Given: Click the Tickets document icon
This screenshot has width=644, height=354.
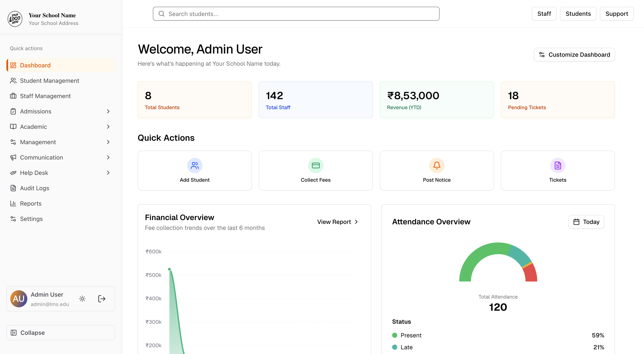Looking at the screenshot, I should 557,165.
